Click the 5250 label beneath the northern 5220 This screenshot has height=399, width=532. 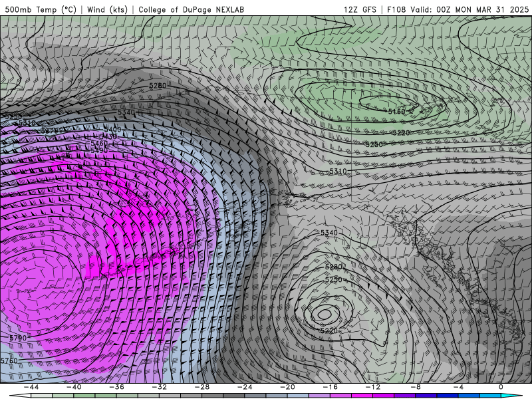374,144
